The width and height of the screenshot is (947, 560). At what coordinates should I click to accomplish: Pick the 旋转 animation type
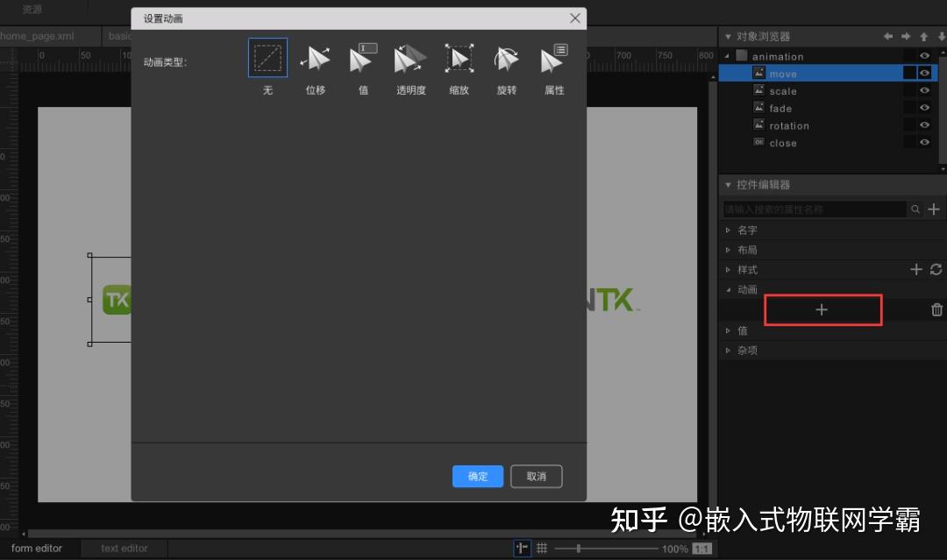(x=505, y=57)
